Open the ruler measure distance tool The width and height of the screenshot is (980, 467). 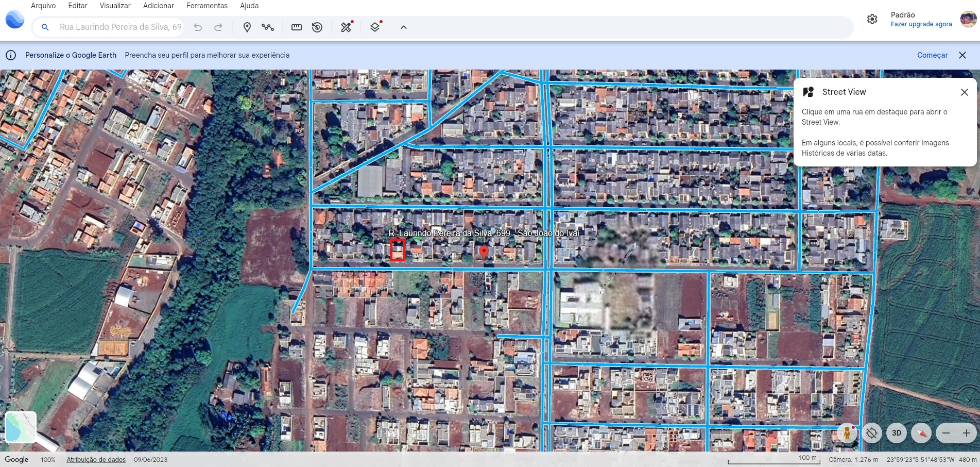coord(297,27)
